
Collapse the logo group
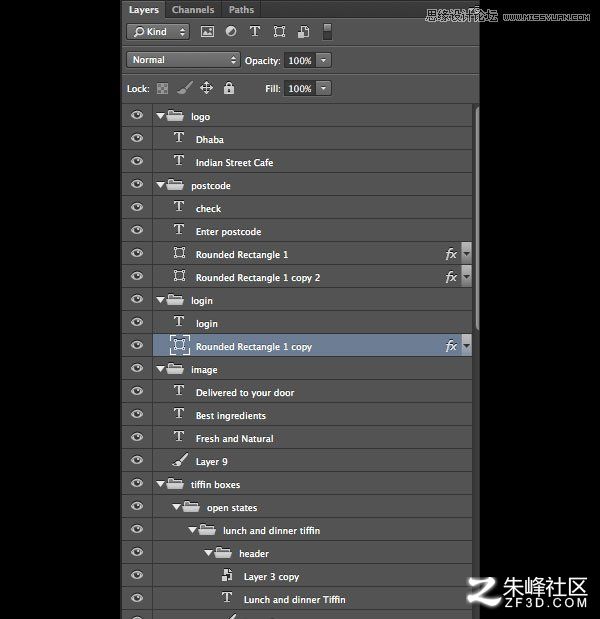pos(160,116)
